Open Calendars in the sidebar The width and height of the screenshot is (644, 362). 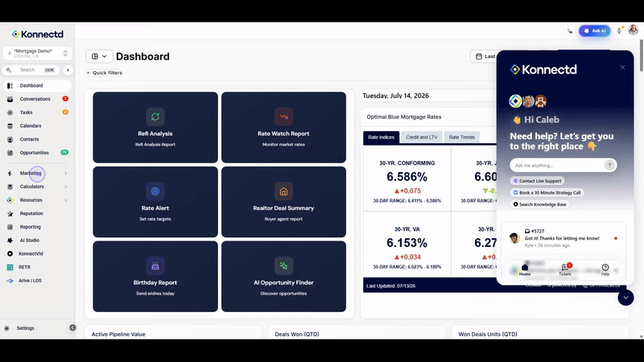click(37, 126)
